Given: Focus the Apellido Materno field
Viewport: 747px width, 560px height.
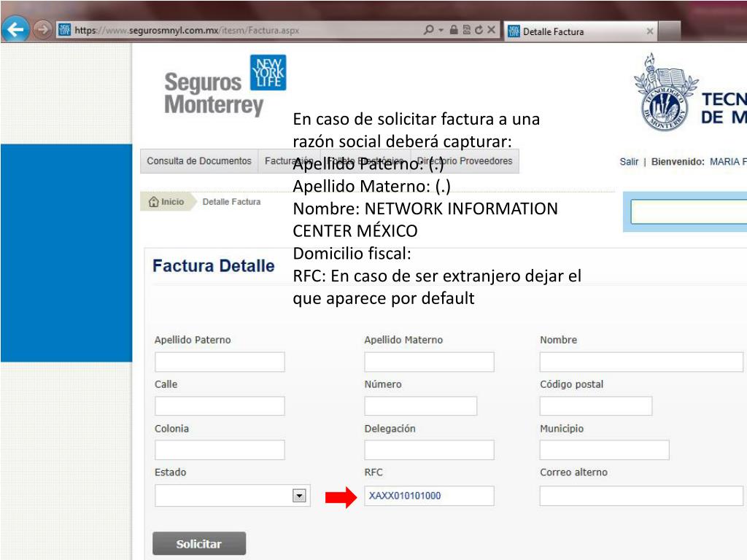Looking at the screenshot, I should 429,362.
